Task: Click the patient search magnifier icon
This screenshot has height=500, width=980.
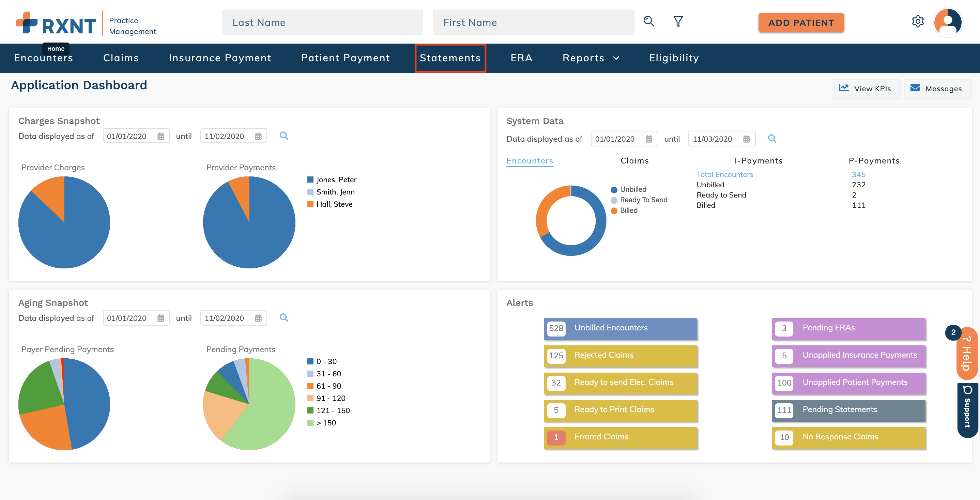Action: coord(649,22)
